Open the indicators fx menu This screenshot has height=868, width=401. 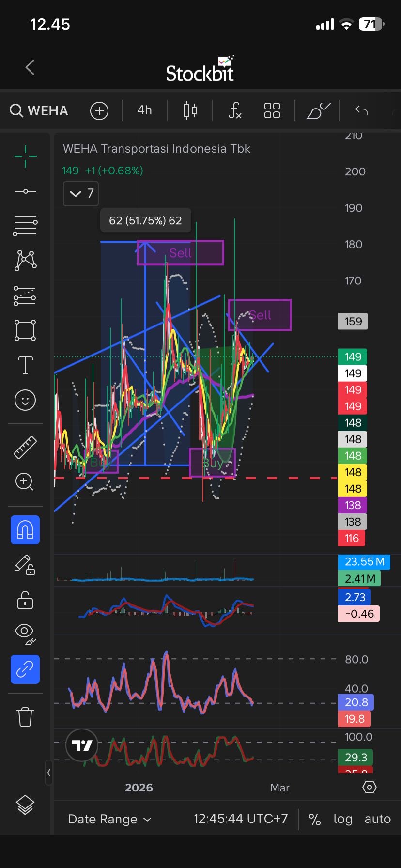coord(235,110)
